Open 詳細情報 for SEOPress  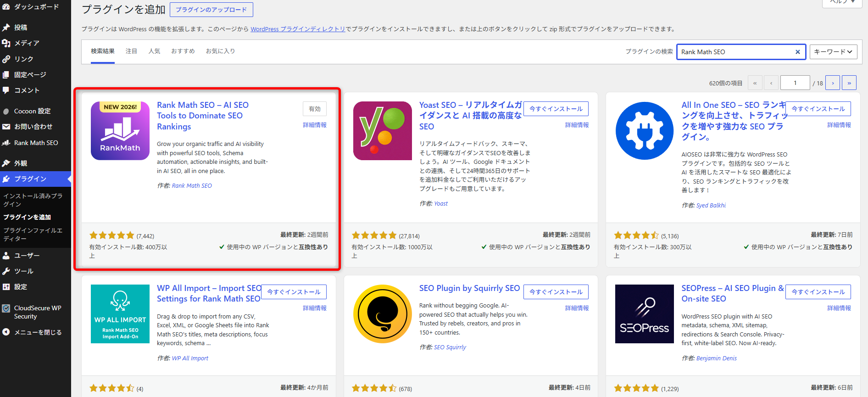(839, 308)
